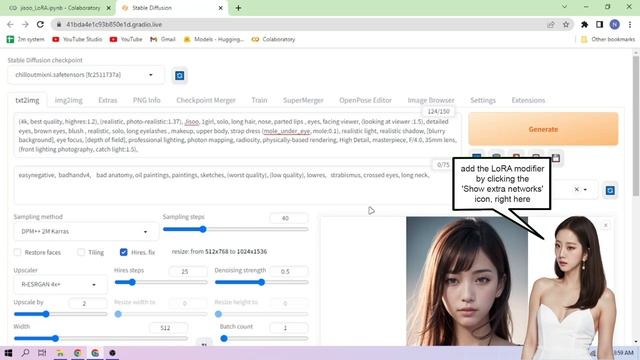Open the Windows Start menu

coord(8,353)
